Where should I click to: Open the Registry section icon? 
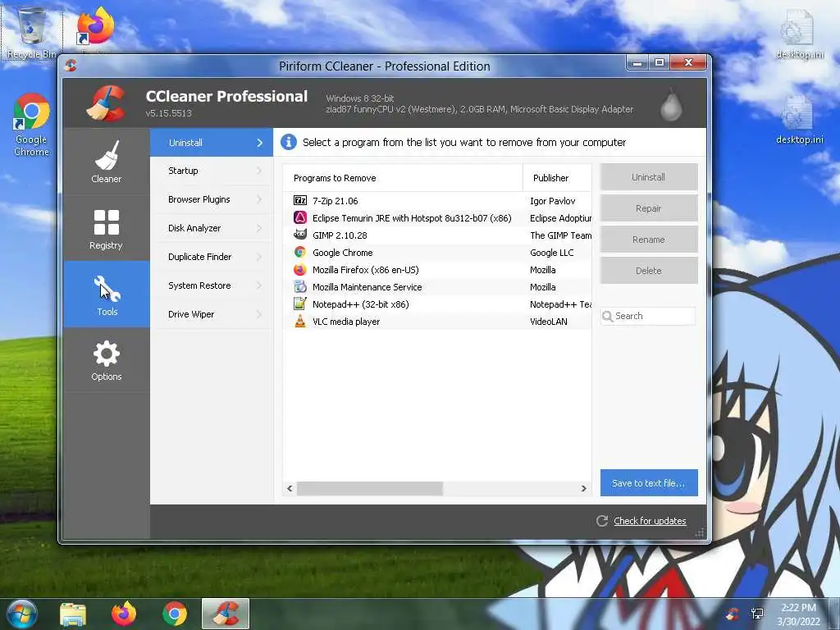click(106, 222)
